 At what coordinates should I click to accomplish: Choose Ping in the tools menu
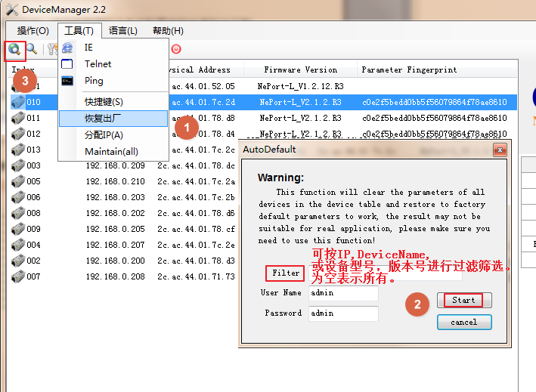pyautogui.click(x=94, y=81)
